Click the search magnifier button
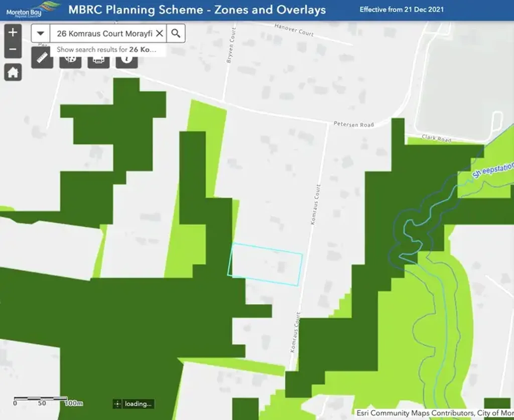This screenshot has width=514, height=420. (x=176, y=34)
